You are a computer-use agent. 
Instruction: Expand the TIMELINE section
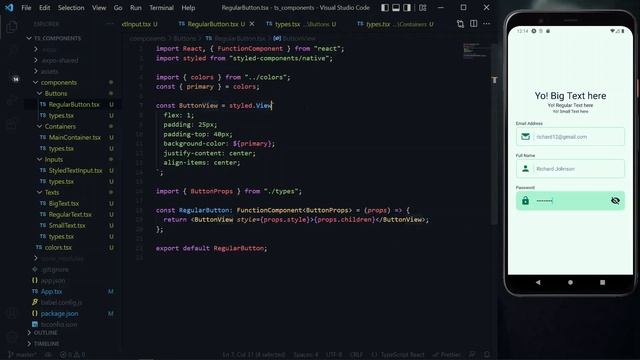click(46, 344)
